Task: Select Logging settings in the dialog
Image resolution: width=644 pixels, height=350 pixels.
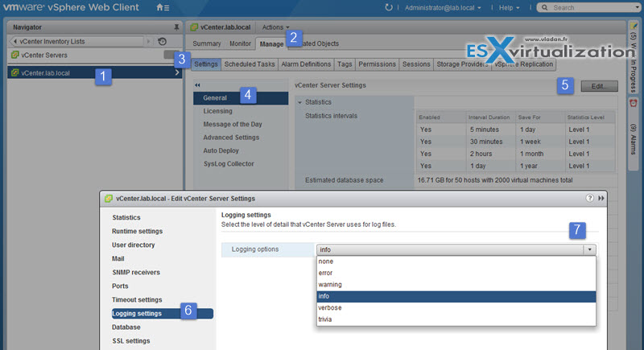Action: click(x=163, y=314)
